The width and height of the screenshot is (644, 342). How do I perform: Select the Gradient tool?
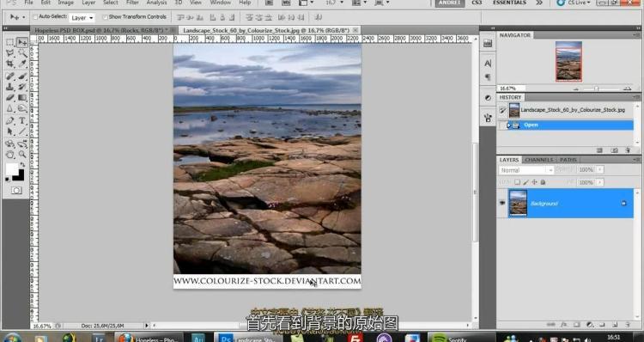coord(22,97)
